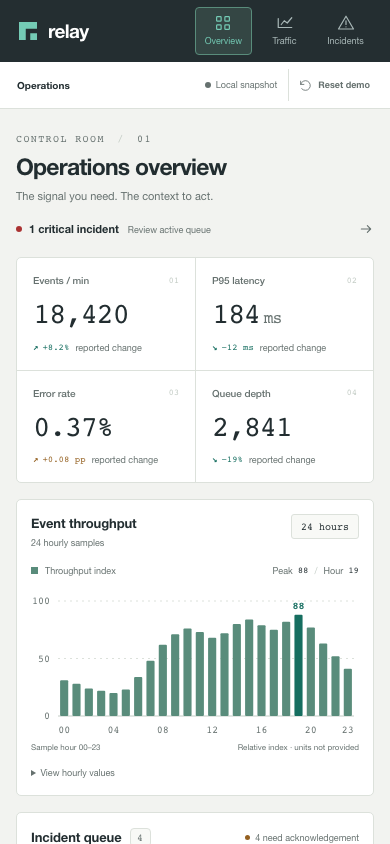Screen dimensions: 390x844
Task: Click the Hour 19 label
Action: 341,571
